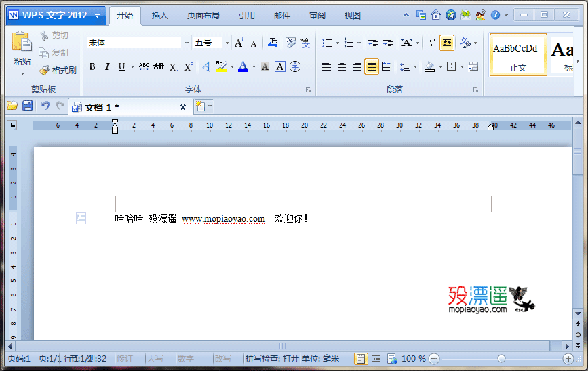Image resolution: width=588 pixels, height=371 pixels.
Task: Click the vertical scrollbar down arrow
Action: [x=578, y=313]
